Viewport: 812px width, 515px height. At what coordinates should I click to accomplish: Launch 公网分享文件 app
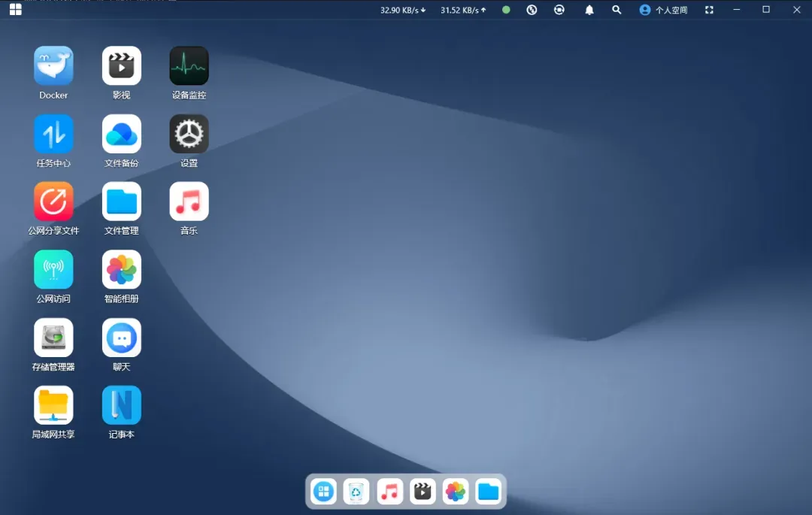(53, 201)
